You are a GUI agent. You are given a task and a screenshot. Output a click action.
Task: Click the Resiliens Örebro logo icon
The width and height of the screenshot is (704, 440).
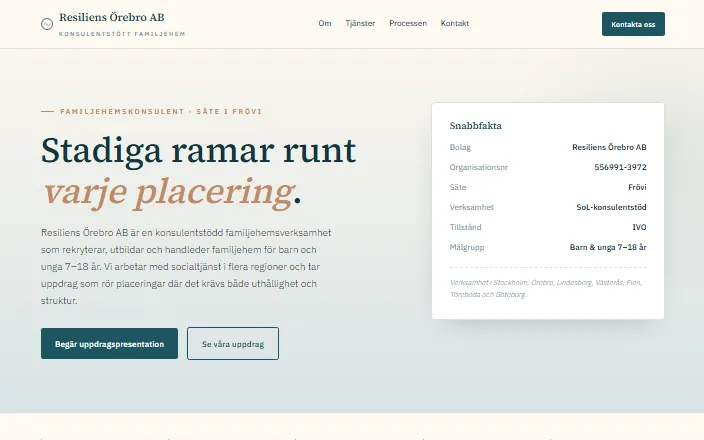[47, 24]
